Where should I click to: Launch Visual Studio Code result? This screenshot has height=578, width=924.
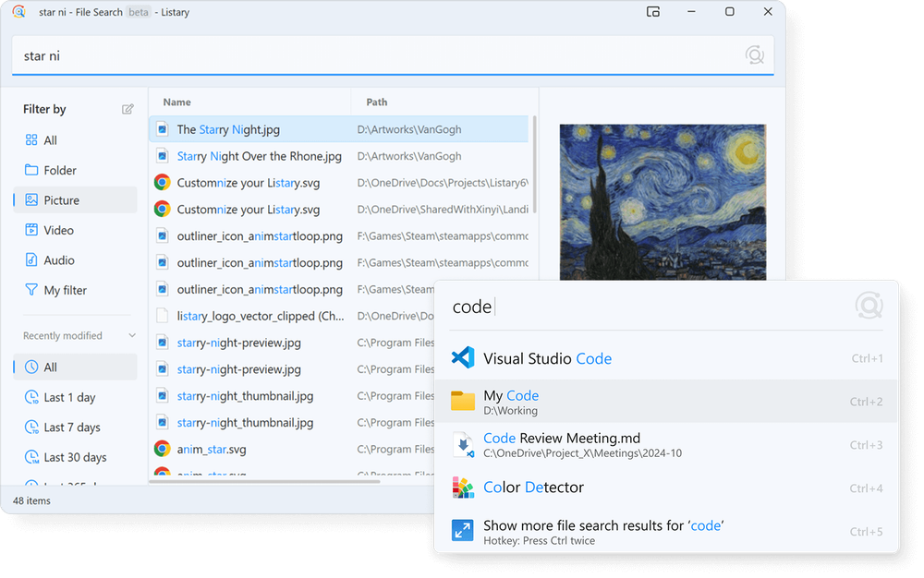[666, 358]
